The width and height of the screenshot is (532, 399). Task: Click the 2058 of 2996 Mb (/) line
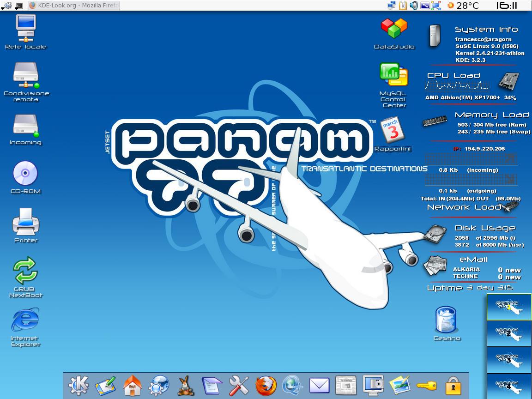point(485,238)
